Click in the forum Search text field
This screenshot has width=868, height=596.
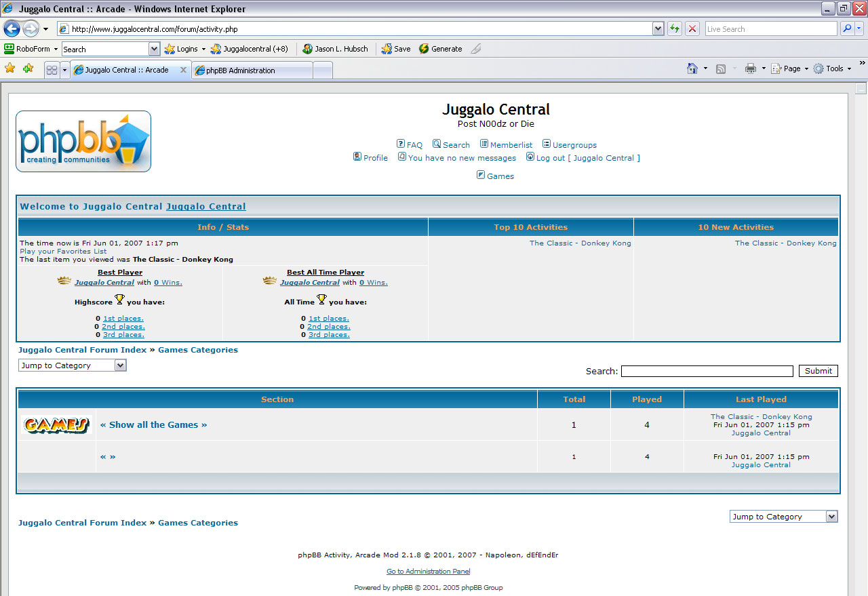(707, 371)
